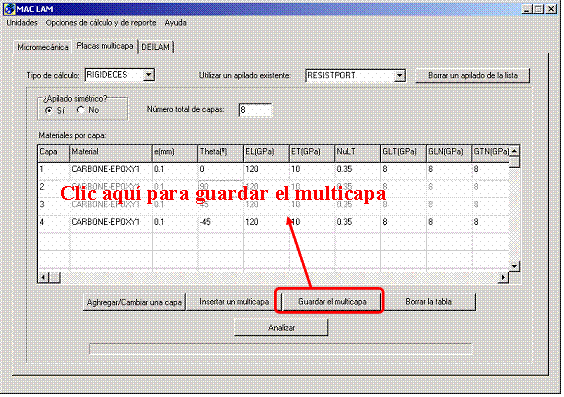Screen dimensions: 564x397
Task: Click NuLT value 0.35 in row 4
Action: click(357, 222)
